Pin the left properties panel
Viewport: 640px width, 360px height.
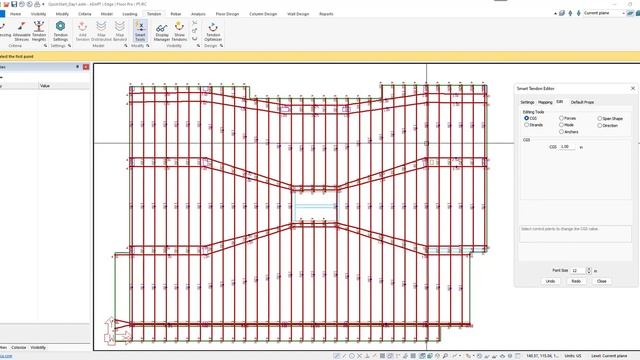point(78,67)
